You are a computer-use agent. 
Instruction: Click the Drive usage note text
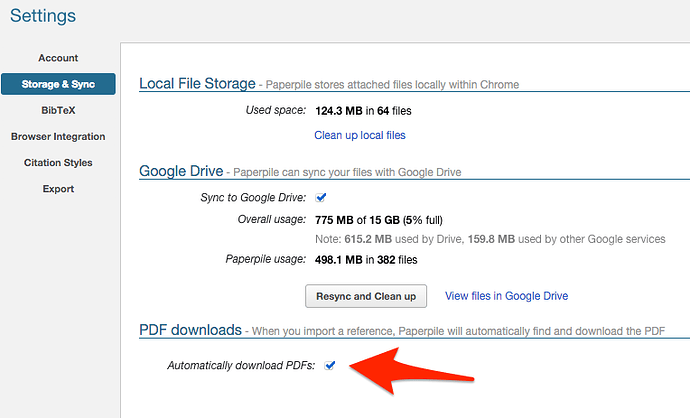coord(490,239)
